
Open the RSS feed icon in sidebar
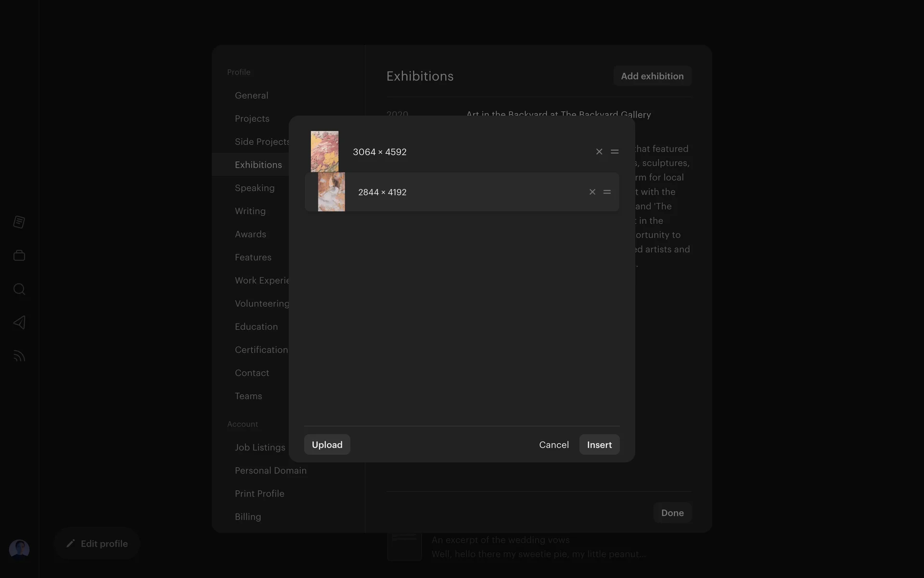(x=19, y=356)
